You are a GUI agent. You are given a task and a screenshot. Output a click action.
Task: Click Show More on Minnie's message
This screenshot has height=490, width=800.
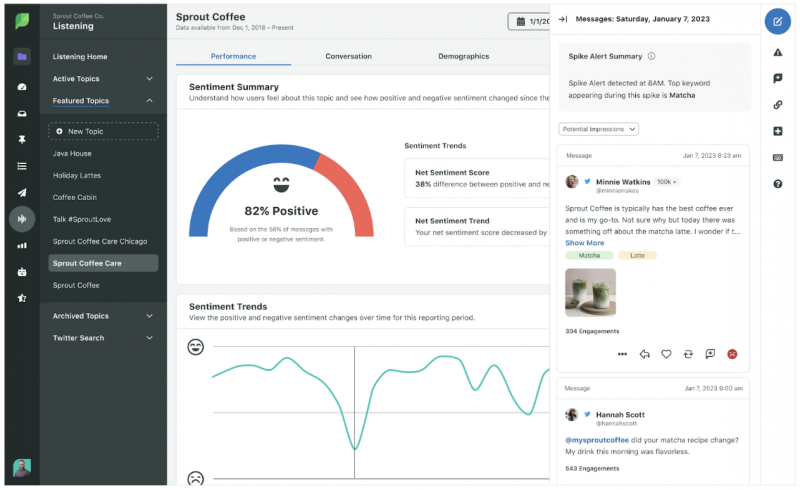pyautogui.click(x=584, y=243)
